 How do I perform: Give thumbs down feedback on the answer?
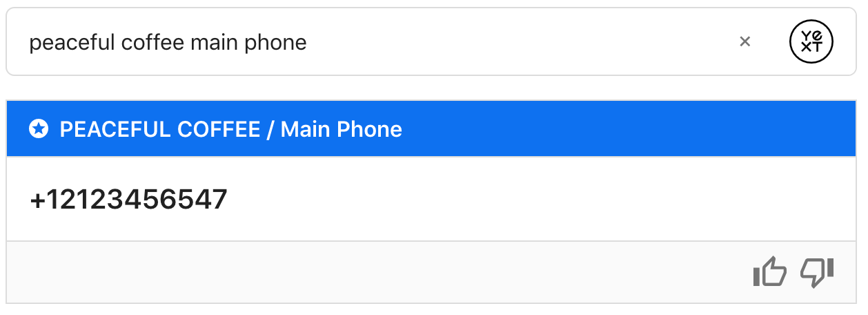pos(818,272)
